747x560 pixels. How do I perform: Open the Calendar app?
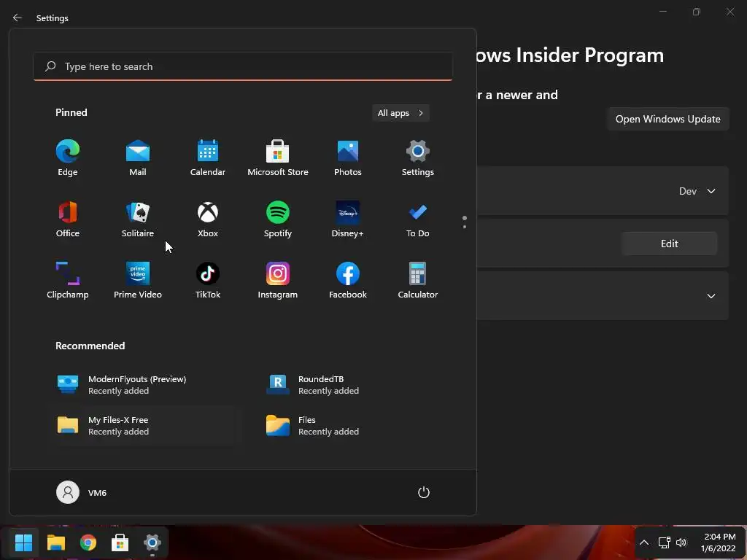208,158
